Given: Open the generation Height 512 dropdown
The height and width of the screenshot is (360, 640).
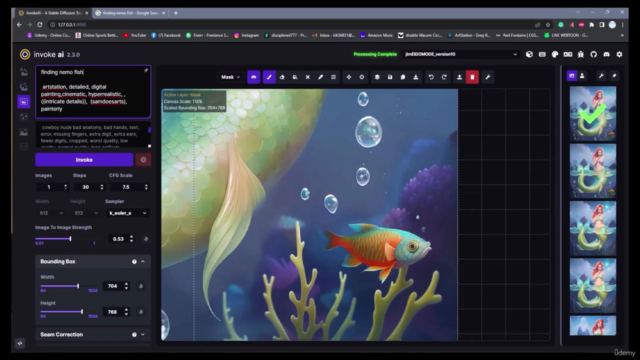Looking at the screenshot, I should 86,213.
